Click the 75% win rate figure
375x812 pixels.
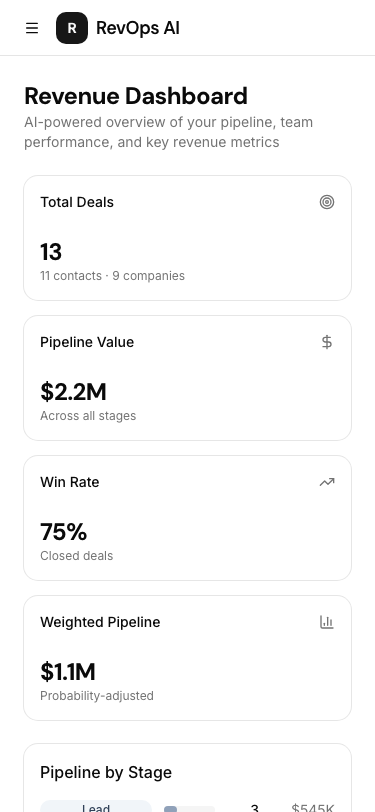click(64, 532)
